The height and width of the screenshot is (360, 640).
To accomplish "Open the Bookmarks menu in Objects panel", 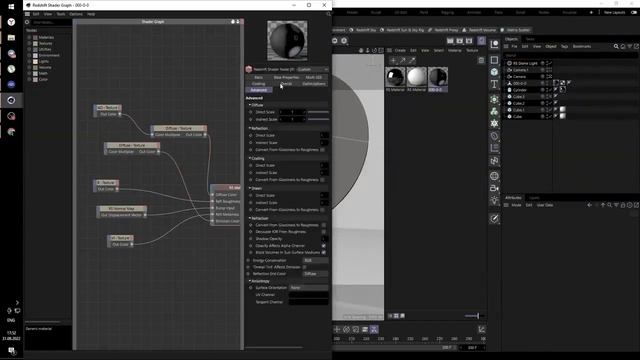I will click(x=582, y=47).
